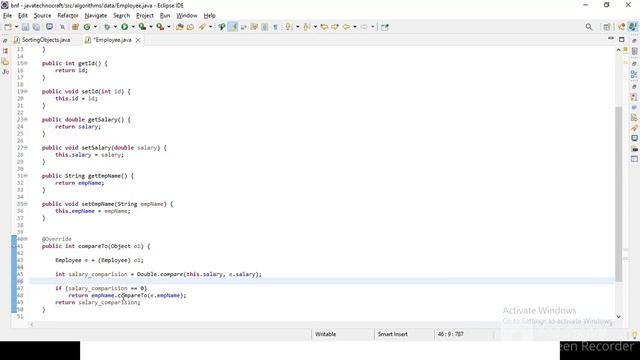Open the dropdown arrow next to External Tools icon
Viewport: 640px width, 360px height.
[169, 27]
